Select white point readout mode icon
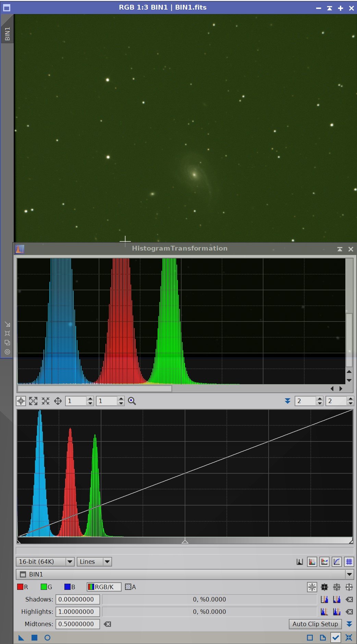The height and width of the screenshot is (644, 357). click(349, 587)
